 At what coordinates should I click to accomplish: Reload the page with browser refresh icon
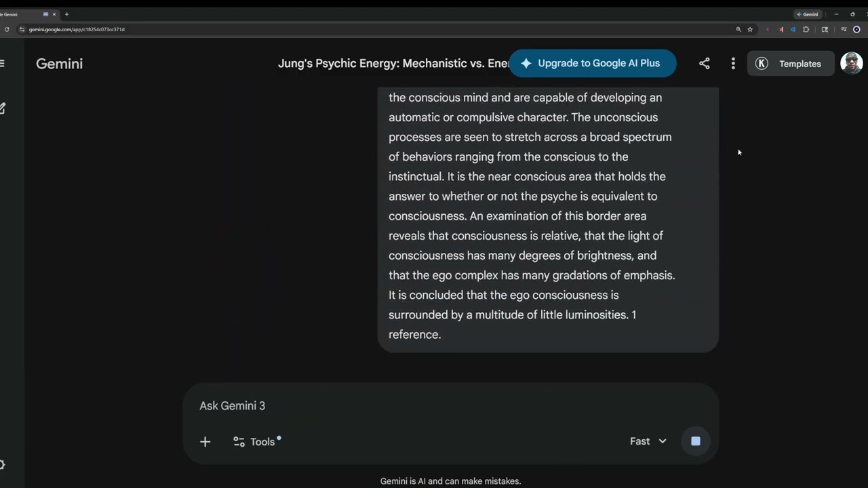(x=7, y=29)
